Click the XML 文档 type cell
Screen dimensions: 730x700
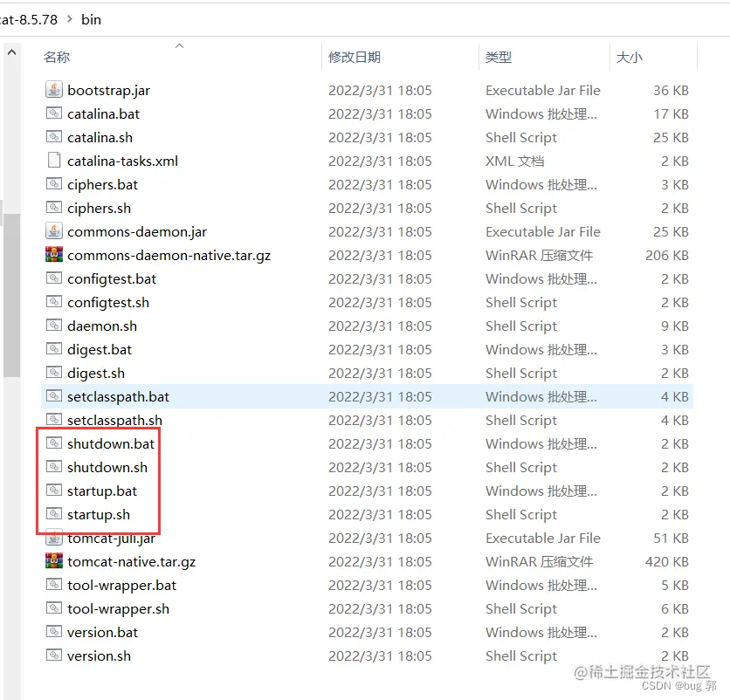[515, 161]
